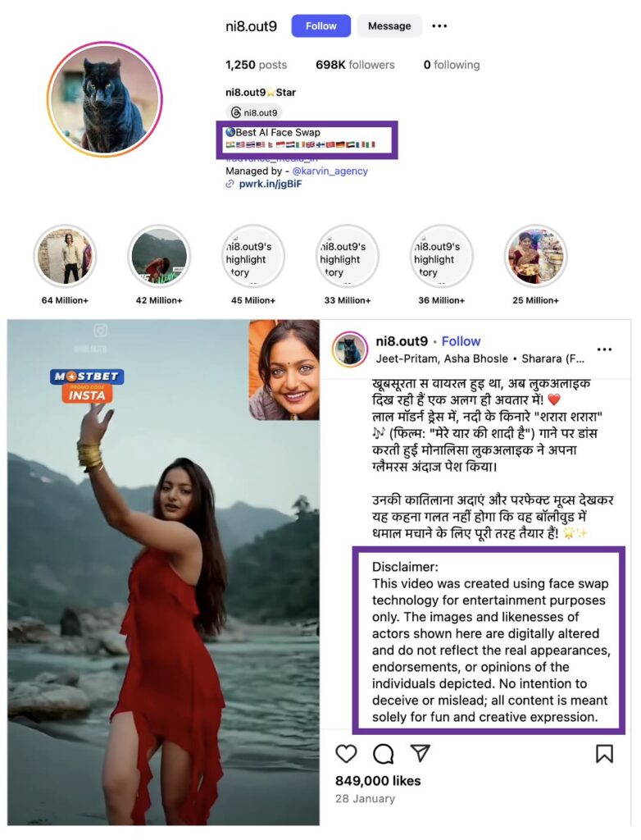Open the 33 Million+ story highlight
The image size is (641, 840).
(x=348, y=256)
